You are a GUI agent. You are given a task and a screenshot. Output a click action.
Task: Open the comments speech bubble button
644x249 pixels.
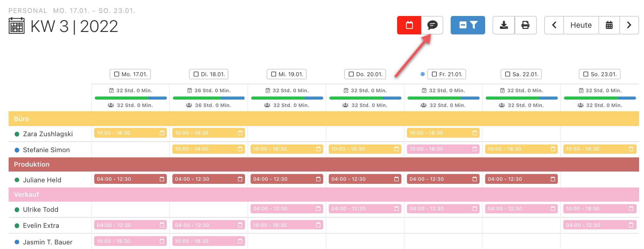(432, 25)
